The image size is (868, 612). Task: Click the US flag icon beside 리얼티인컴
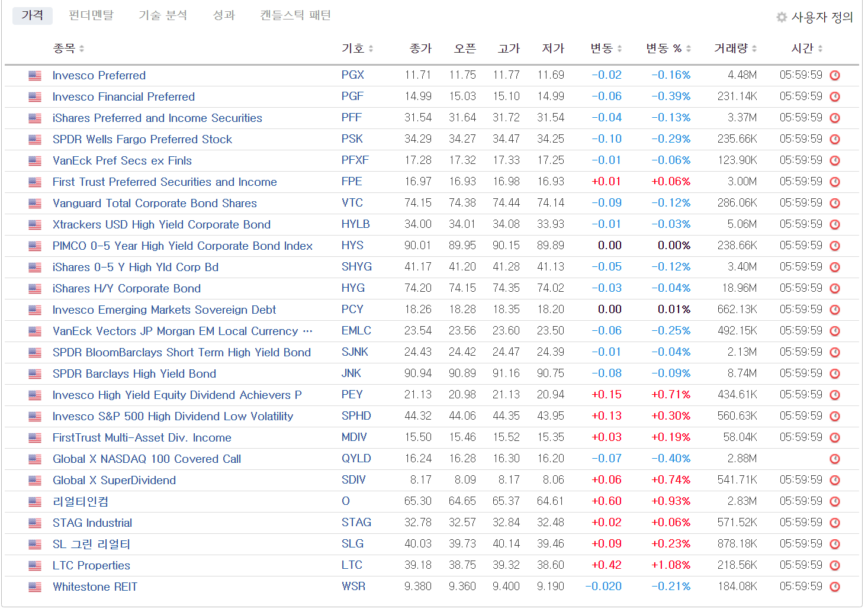(x=35, y=502)
